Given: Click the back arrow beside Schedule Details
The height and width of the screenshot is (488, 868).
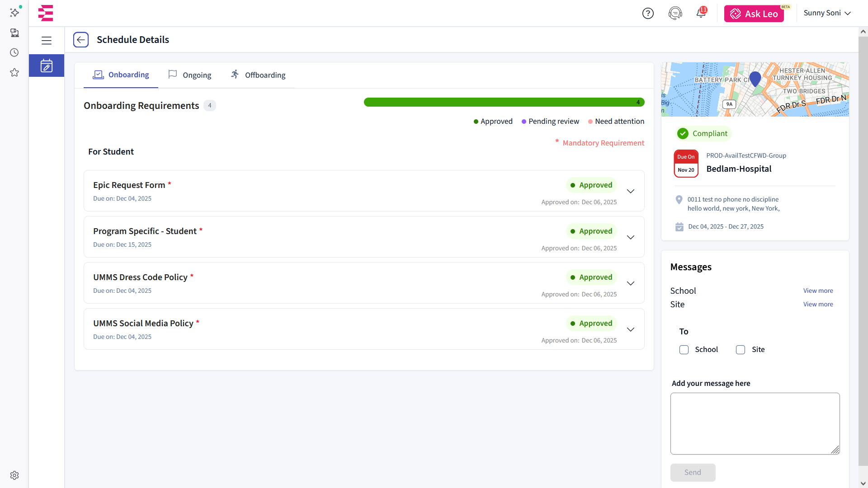Looking at the screenshot, I should [81, 40].
